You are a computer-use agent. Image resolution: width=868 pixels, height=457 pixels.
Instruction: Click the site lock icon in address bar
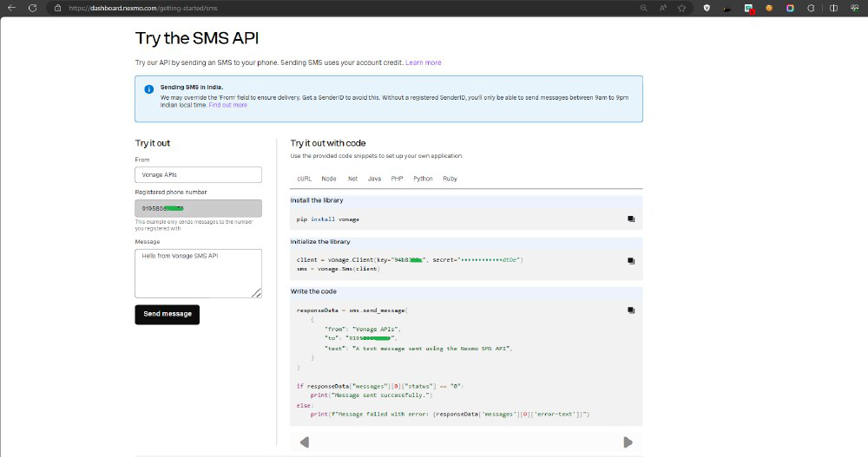[57, 9]
